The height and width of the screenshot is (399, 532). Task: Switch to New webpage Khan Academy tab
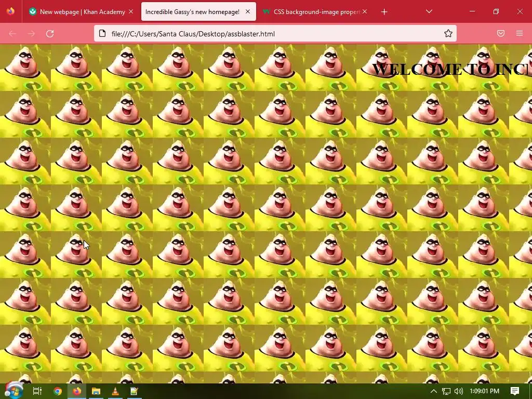pyautogui.click(x=82, y=11)
